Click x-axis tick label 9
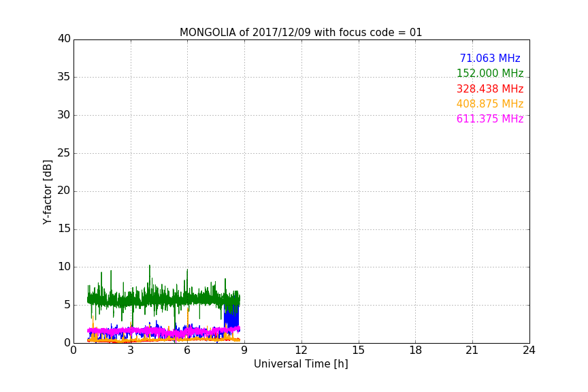 pos(244,350)
